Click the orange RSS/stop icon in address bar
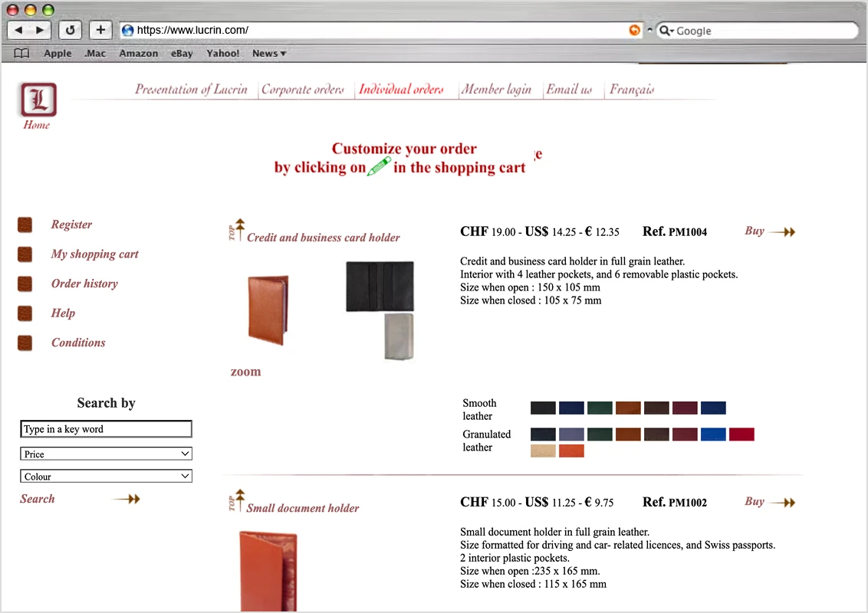Viewport: 868px width, 613px height. tap(634, 30)
